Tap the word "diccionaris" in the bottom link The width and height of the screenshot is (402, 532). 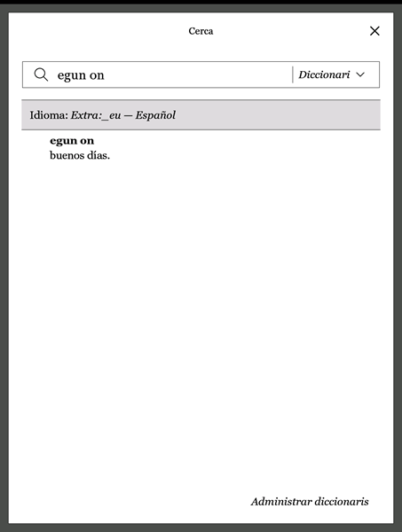point(342,502)
